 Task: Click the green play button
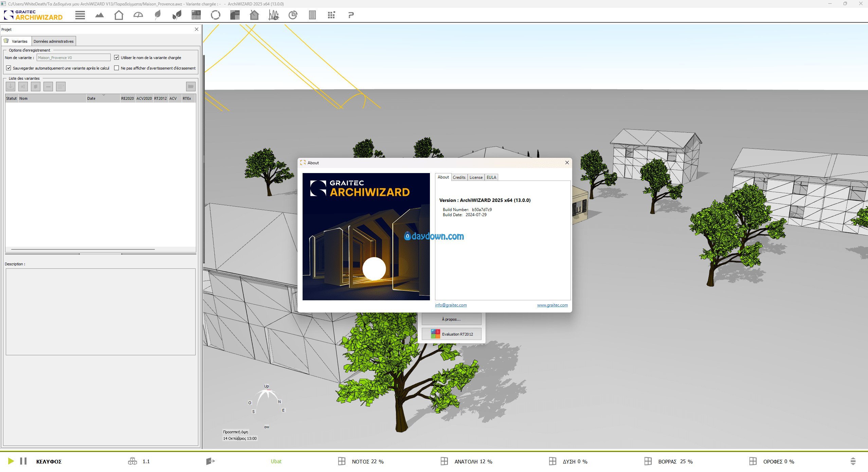[x=11, y=461]
